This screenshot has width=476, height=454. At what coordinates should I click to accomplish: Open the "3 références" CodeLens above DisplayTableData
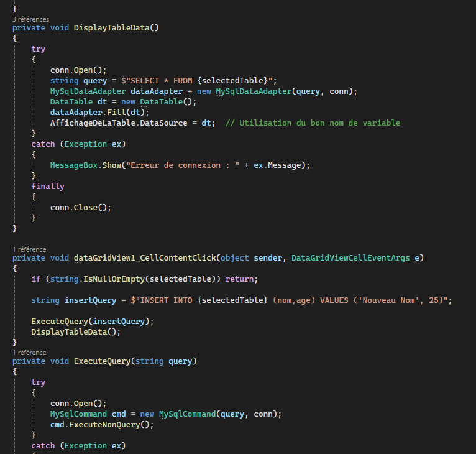click(x=30, y=19)
